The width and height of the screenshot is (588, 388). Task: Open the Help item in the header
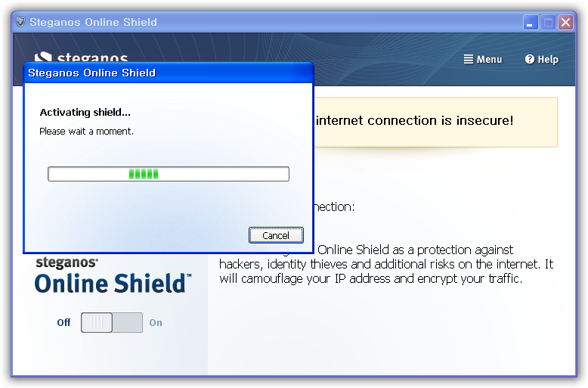pyautogui.click(x=542, y=59)
